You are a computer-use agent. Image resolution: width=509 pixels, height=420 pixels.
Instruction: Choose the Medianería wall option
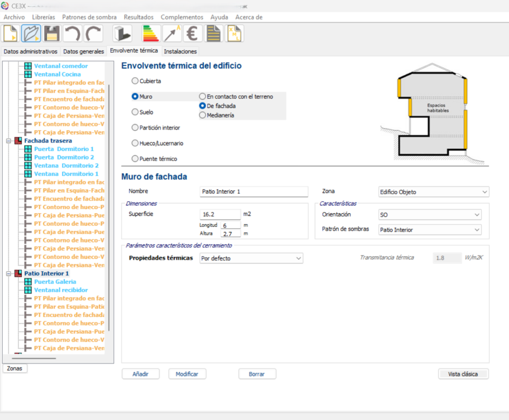coord(203,115)
